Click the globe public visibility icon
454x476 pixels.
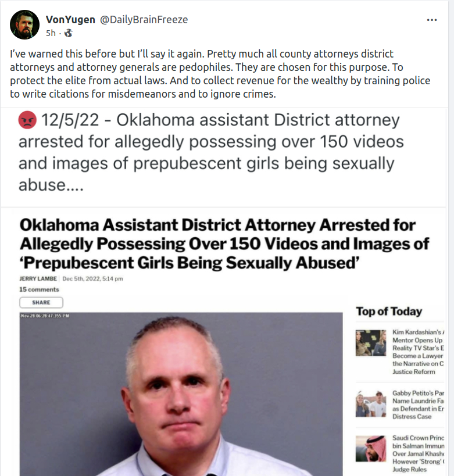(x=69, y=33)
